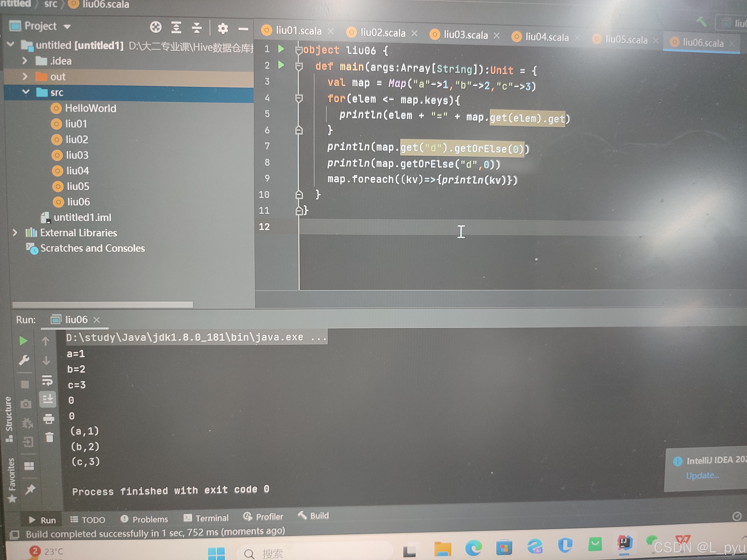747x560 pixels.
Task: Click the locate/select opened file icon
Action: tap(156, 27)
